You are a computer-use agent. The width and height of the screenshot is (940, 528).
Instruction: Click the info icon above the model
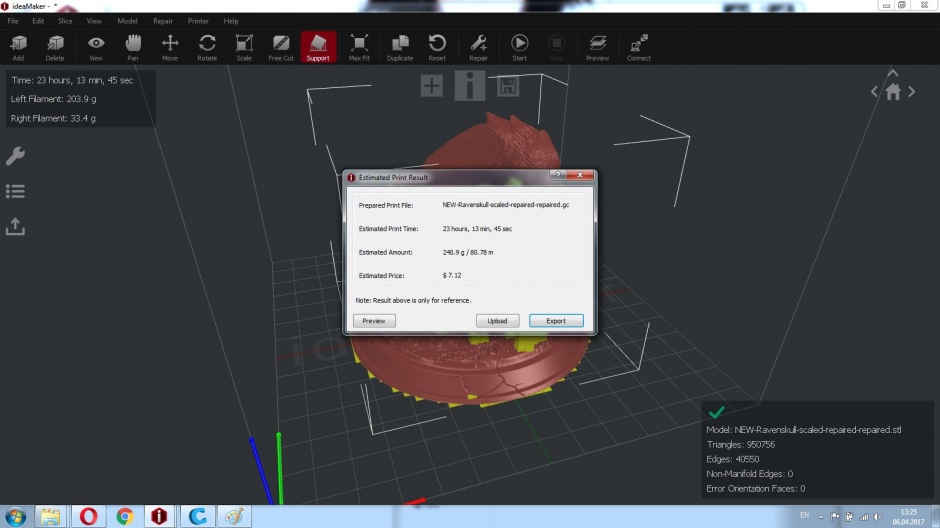469,86
